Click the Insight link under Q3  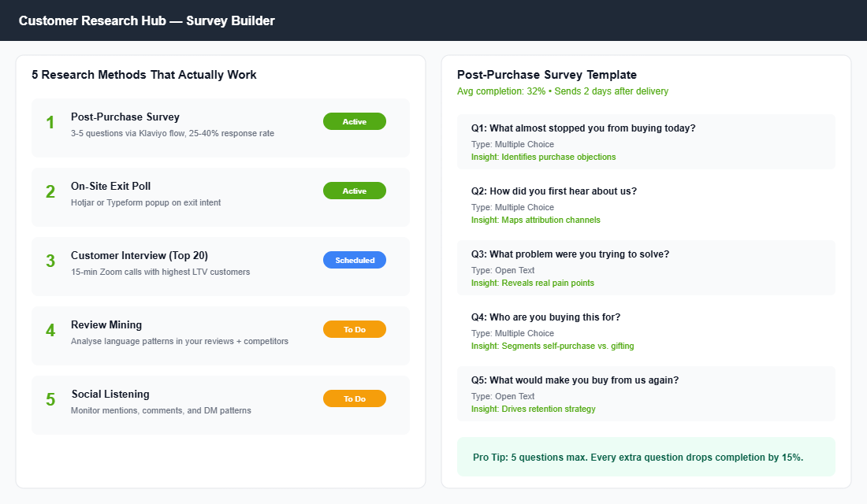[x=532, y=283]
